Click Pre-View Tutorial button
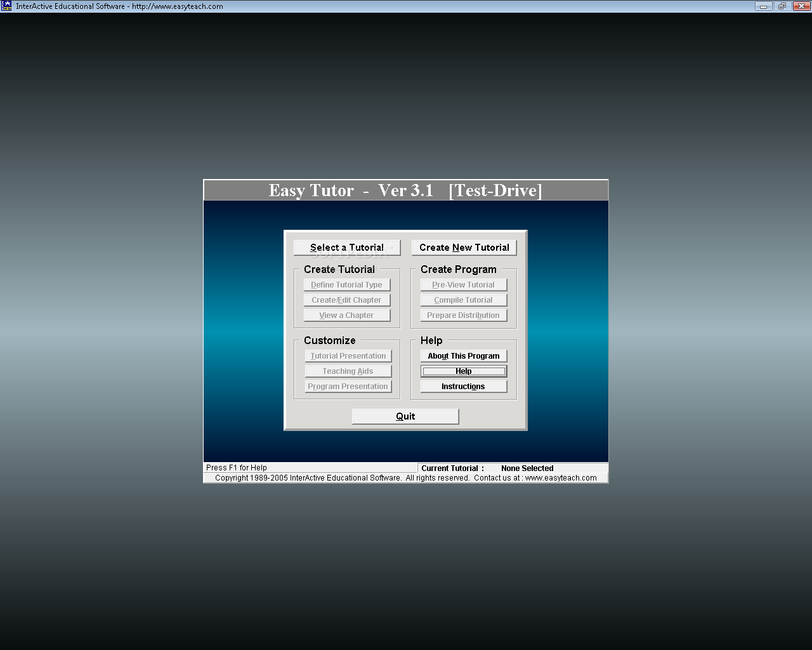 pos(464,285)
